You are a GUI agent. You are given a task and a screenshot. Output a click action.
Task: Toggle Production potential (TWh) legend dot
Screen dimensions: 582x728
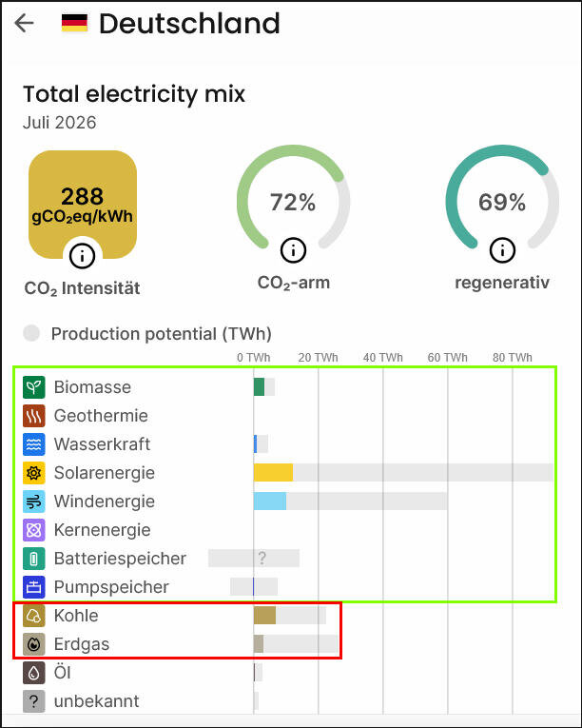point(31,333)
